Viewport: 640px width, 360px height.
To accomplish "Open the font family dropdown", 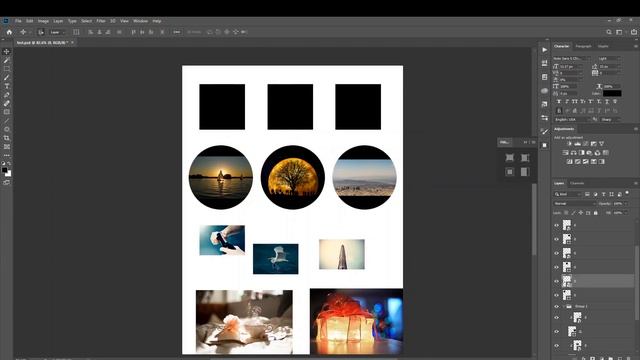I will (571, 58).
